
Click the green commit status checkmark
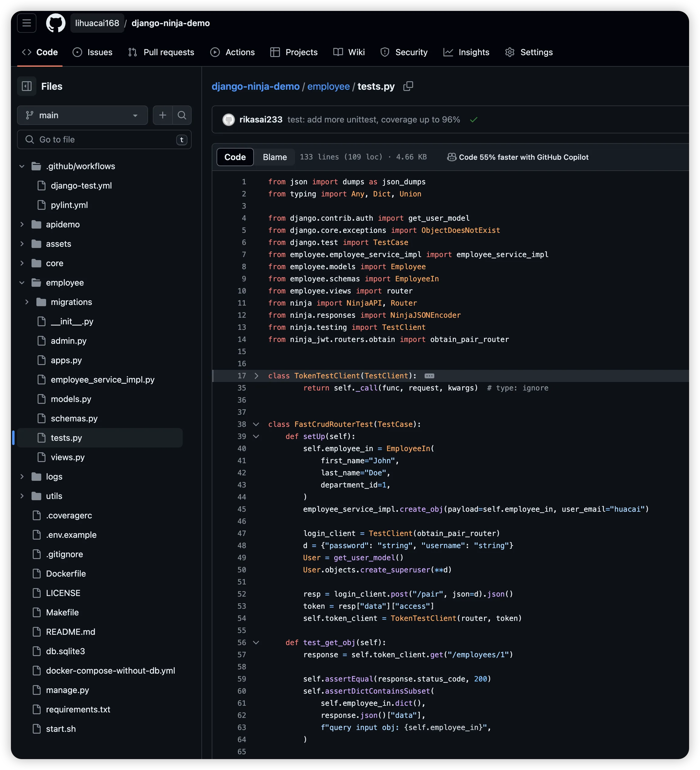[x=474, y=119]
